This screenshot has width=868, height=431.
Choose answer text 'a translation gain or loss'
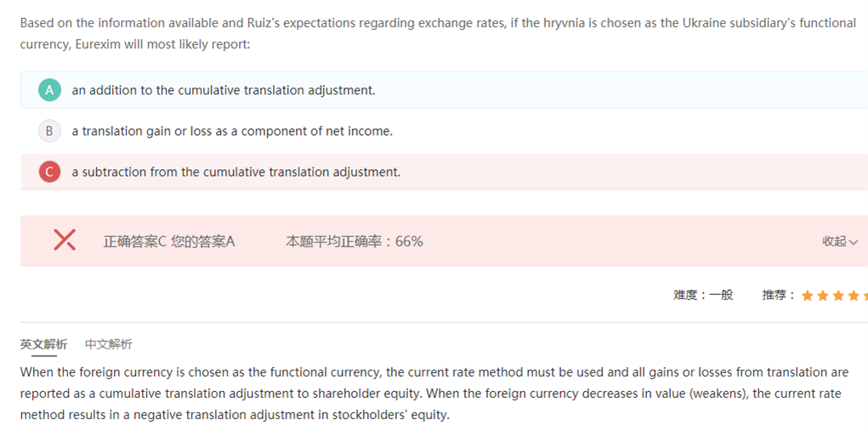pos(231,131)
